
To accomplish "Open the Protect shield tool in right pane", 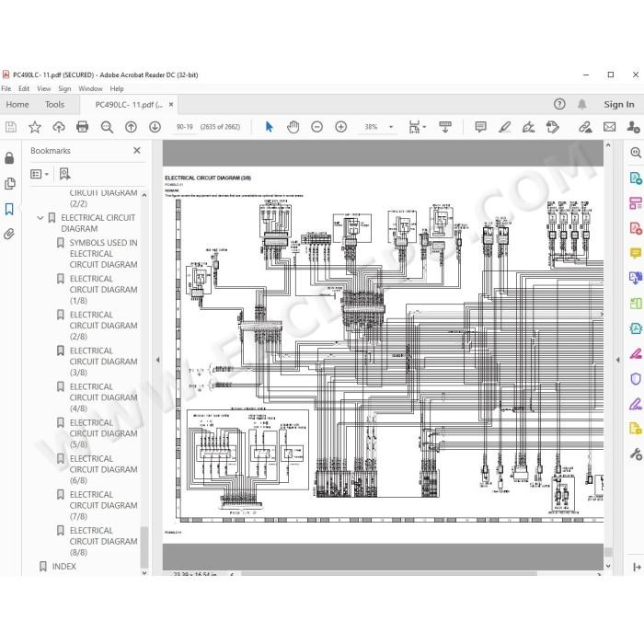I will pos(636,379).
